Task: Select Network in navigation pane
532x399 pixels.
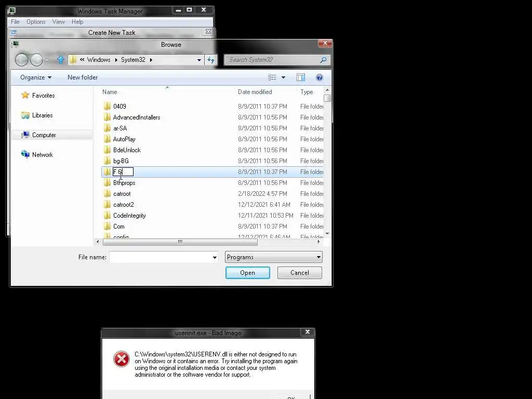Action: click(x=37, y=155)
